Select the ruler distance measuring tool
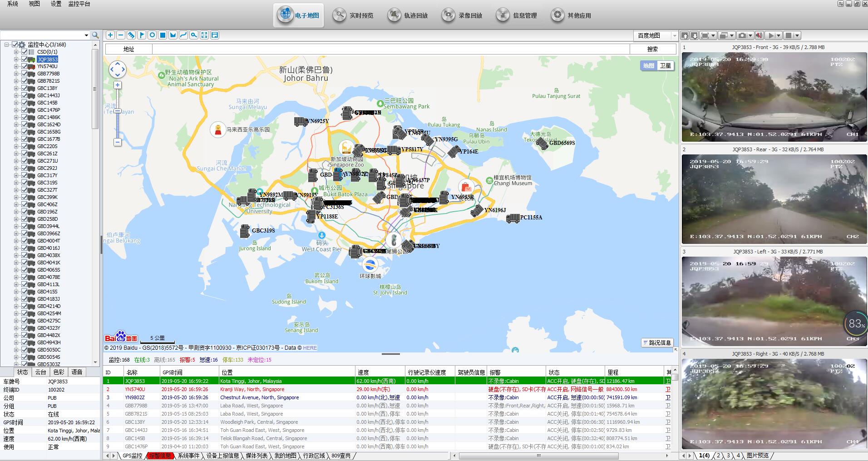This screenshot has width=868, height=461. (x=131, y=35)
